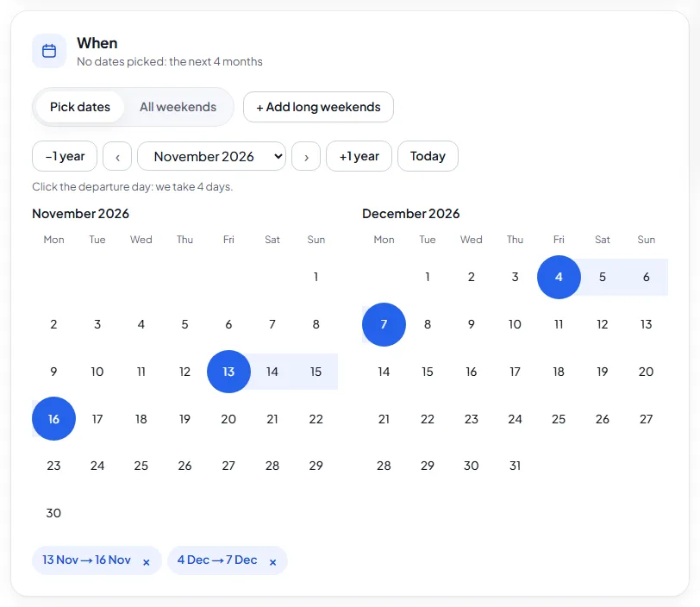Remove the 13 Nov → 16 Nov date chip

[146, 562]
